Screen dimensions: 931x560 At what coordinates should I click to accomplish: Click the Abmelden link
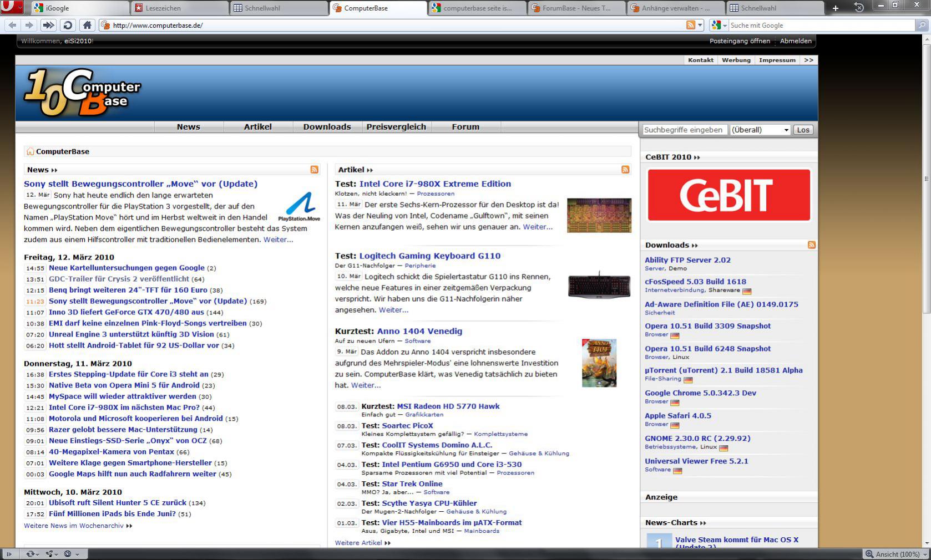[796, 41]
